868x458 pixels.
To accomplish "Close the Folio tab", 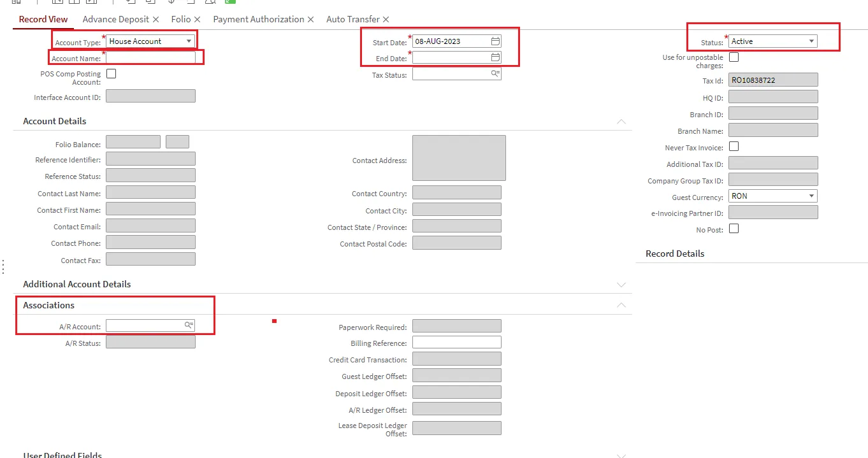I will [x=197, y=20].
